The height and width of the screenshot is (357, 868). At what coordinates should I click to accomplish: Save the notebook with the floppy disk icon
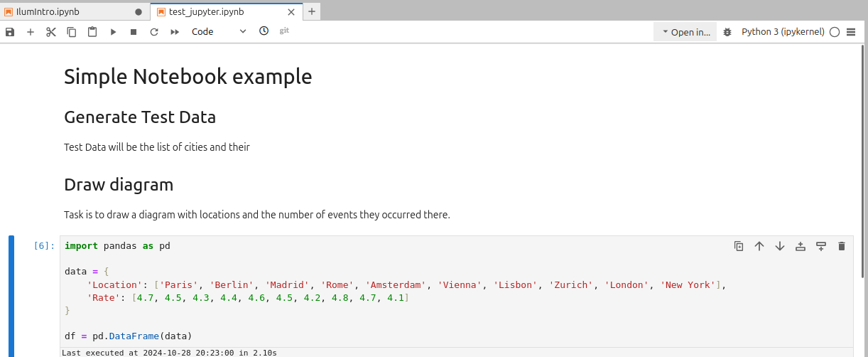coord(10,32)
